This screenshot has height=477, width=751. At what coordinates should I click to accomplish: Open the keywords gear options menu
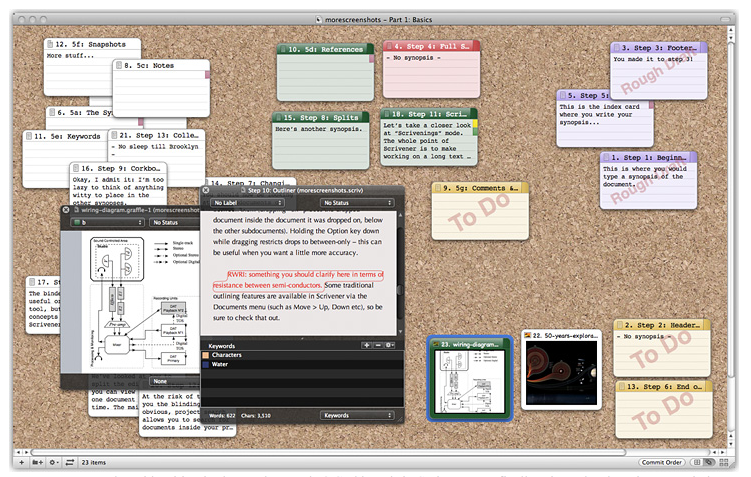click(x=389, y=345)
